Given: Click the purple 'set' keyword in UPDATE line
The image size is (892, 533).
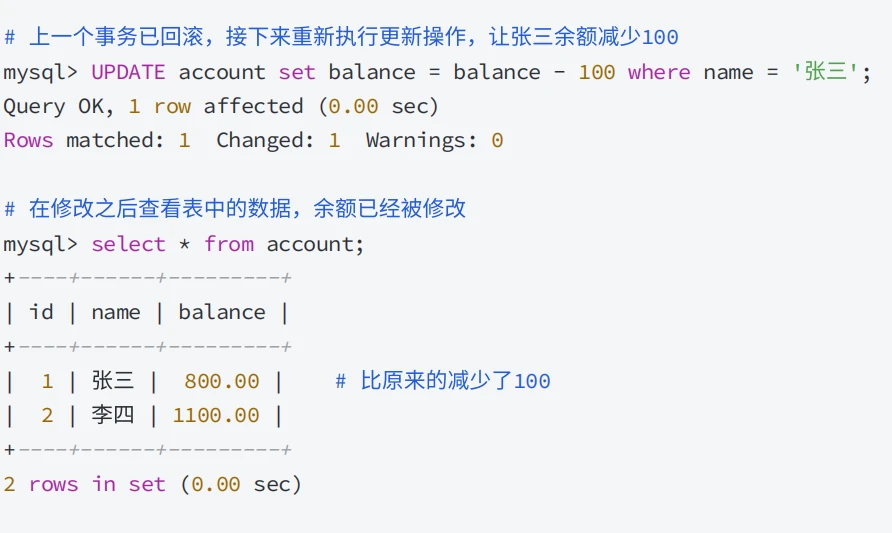Looking at the screenshot, I should pos(297,73).
